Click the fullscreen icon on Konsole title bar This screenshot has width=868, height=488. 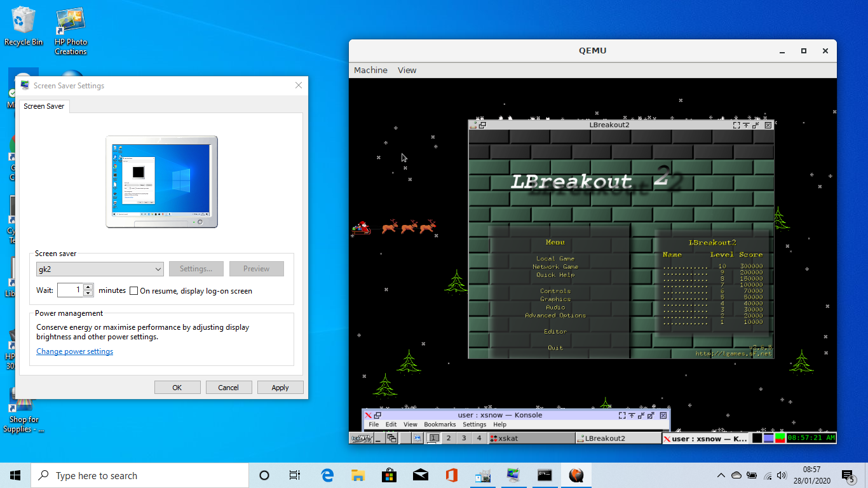(x=621, y=415)
